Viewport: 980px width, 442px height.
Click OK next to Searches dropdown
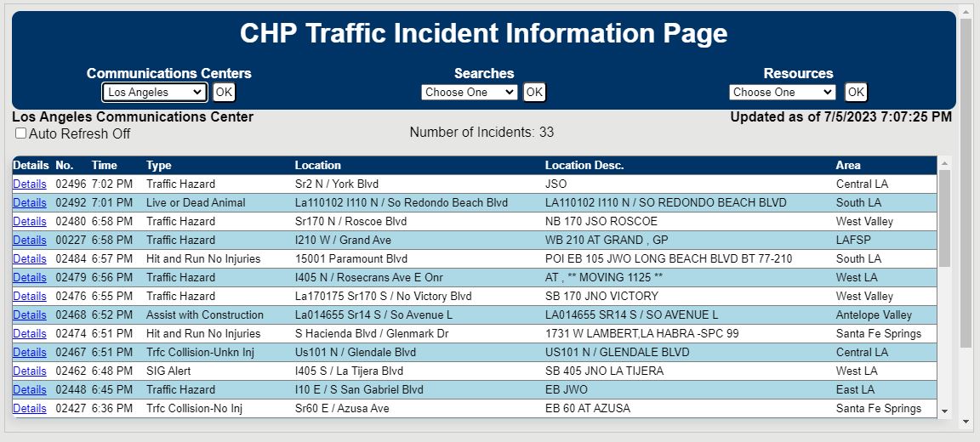click(533, 93)
